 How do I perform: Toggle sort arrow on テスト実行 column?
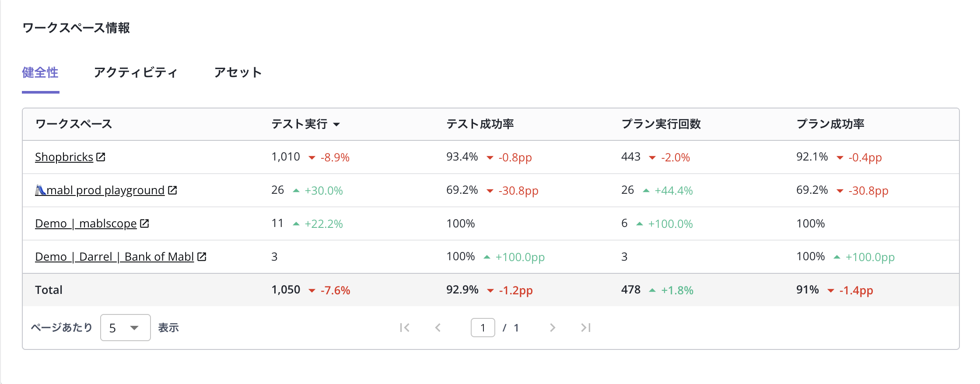point(336,125)
